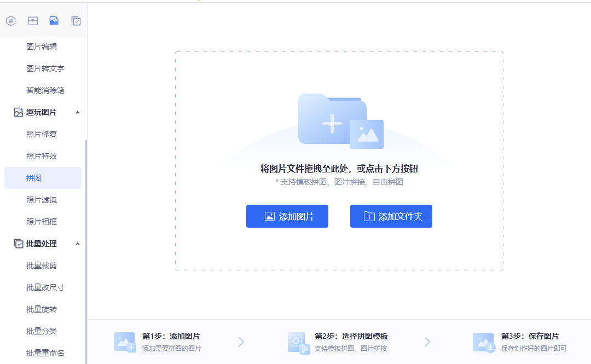Click the arrow between step 2 and 3

click(427, 342)
